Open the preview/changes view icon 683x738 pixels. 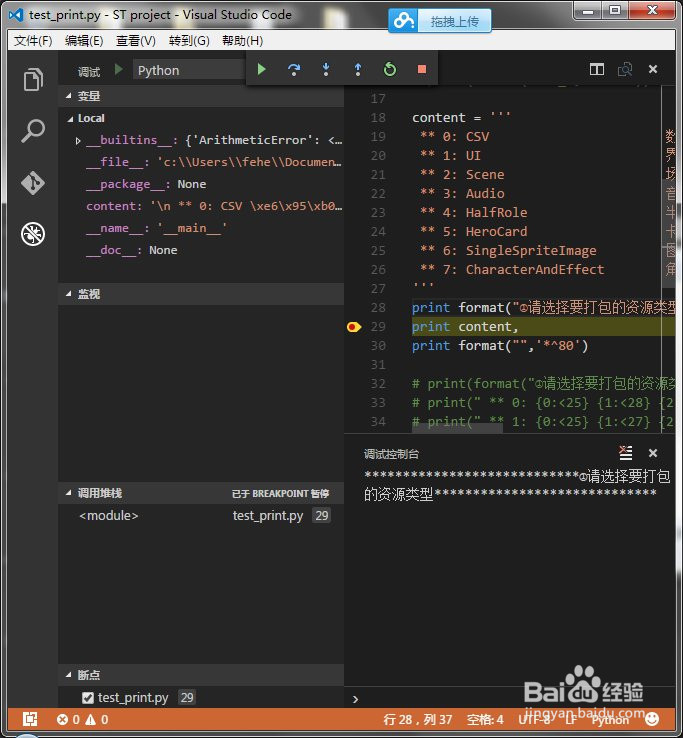click(625, 70)
